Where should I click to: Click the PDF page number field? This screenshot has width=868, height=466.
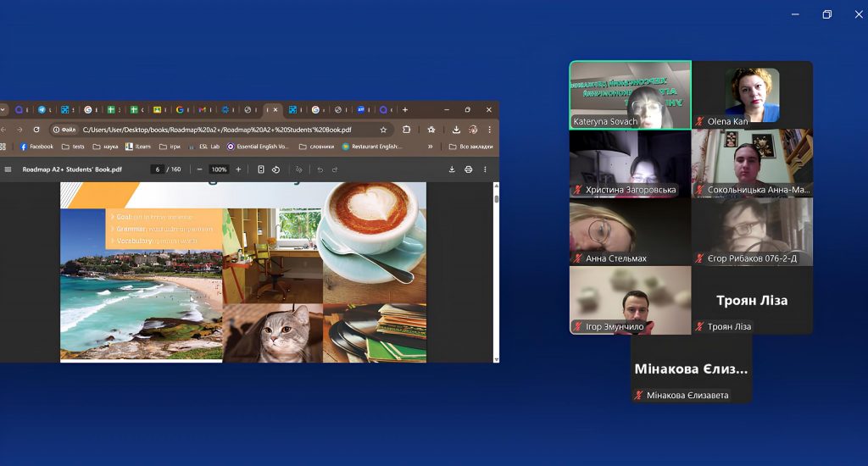point(157,169)
